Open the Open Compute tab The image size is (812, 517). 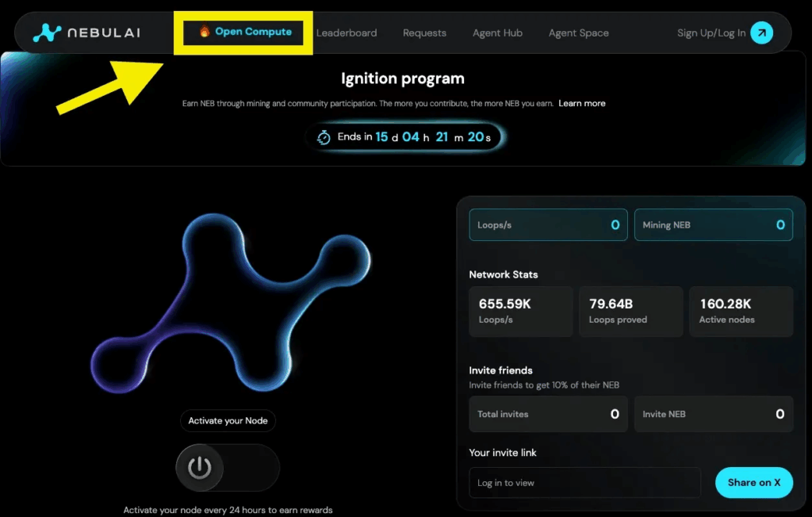246,32
